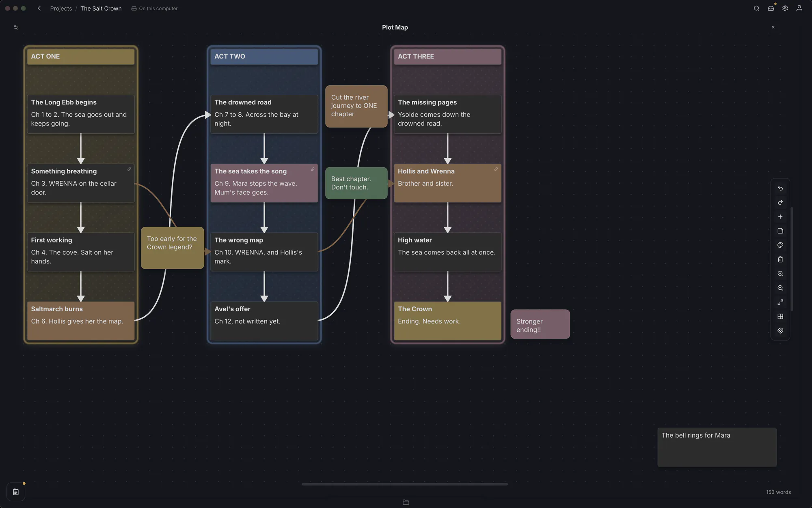Image resolution: width=812 pixels, height=508 pixels.
Task: Click the undo arrow in canvas toolbar
Action: tap(780, 188)
